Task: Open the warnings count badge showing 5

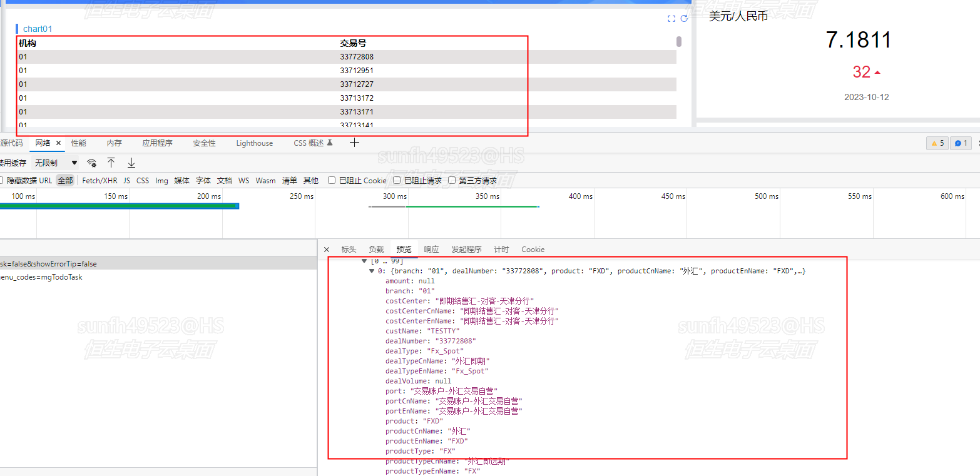Action: coord(937,143)
